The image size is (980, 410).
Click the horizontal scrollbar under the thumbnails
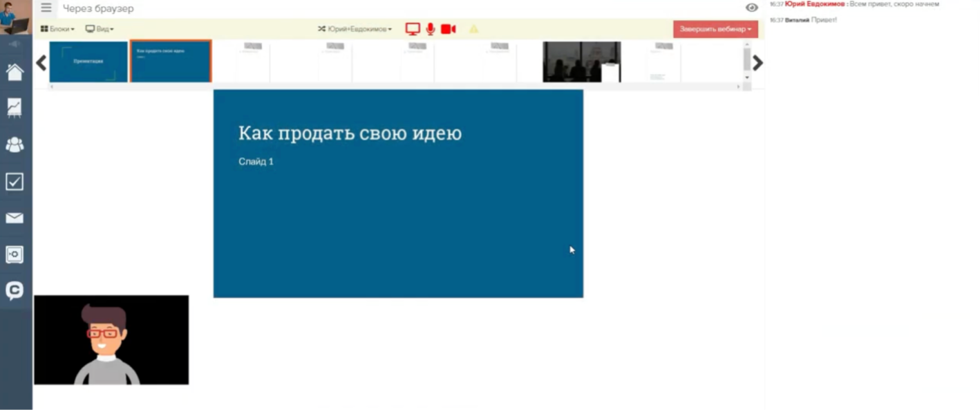[x=396, y=86]
